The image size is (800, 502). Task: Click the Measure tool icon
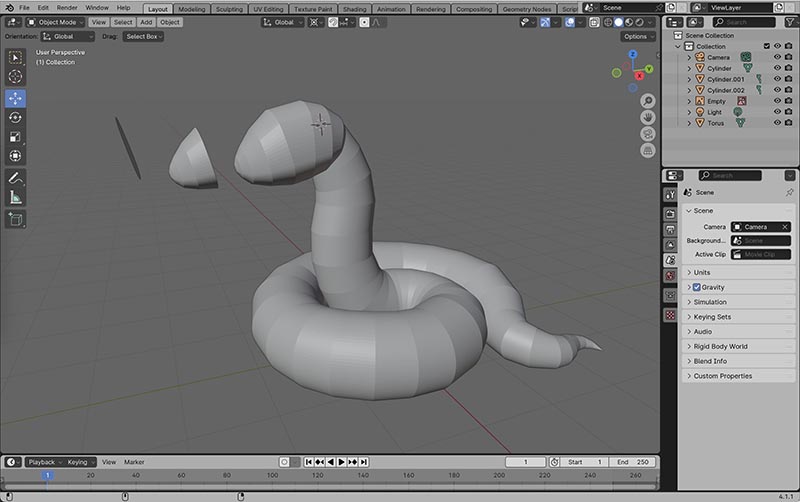[x=16, y=197]
